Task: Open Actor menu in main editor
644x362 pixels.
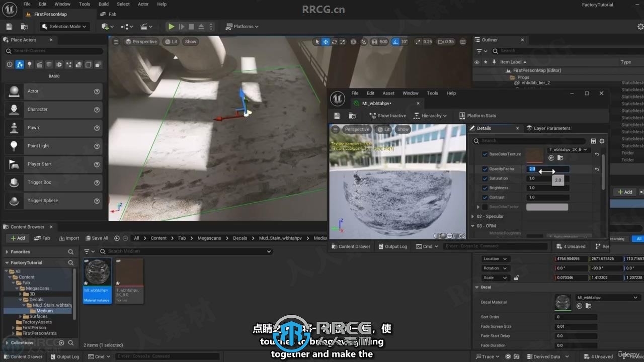Action: tap(143, 4)
